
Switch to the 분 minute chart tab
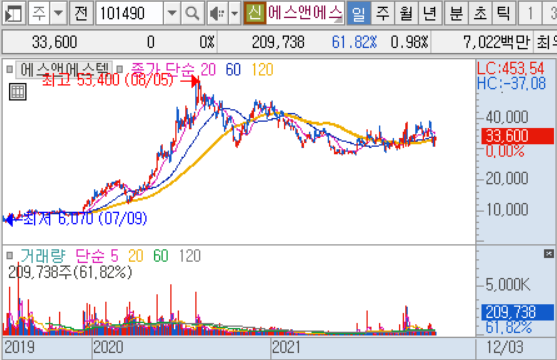456,14
